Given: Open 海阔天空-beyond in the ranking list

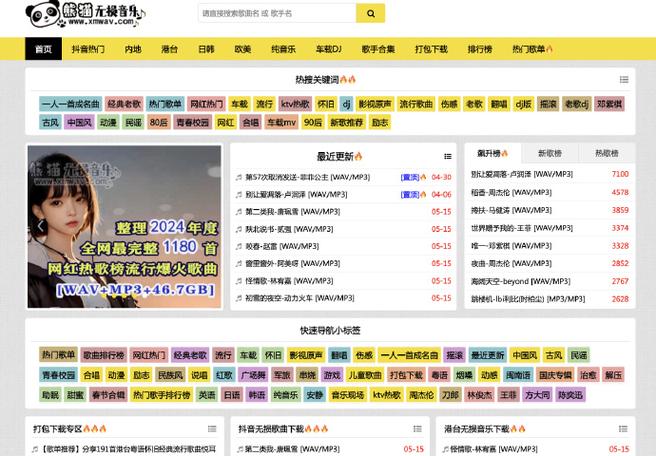Looking at the screenshot, I should [x=507, y=281].
